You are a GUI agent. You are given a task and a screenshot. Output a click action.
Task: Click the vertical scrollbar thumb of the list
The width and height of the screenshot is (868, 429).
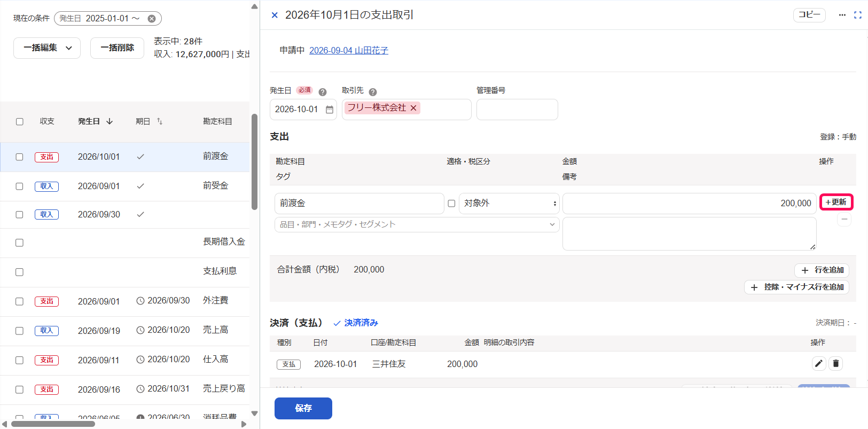point(255,162)
